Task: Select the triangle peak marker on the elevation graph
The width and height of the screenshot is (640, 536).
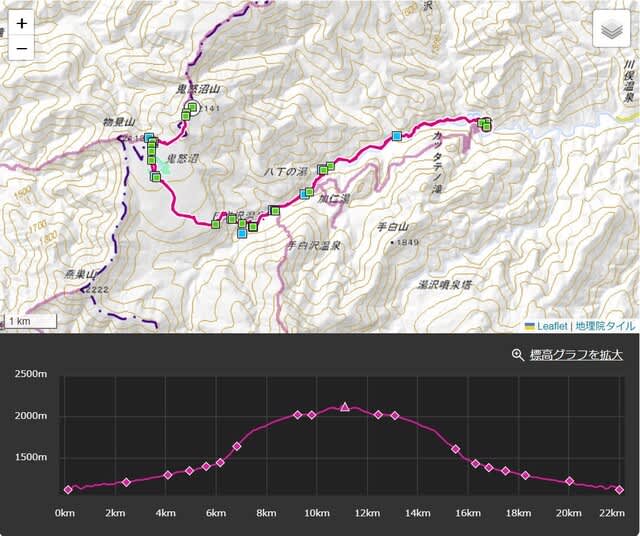Action: coord(345,407)
